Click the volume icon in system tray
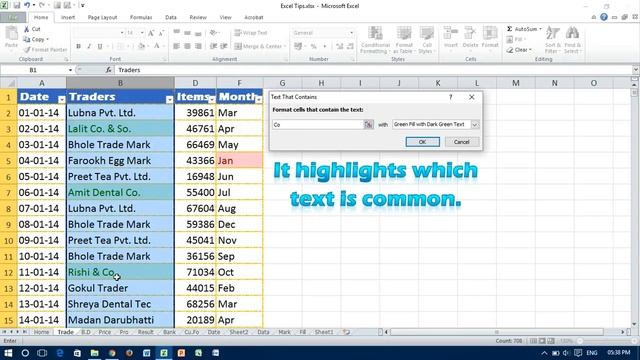The width and height of the screenshot is (640, 360). tap(566, 353)
